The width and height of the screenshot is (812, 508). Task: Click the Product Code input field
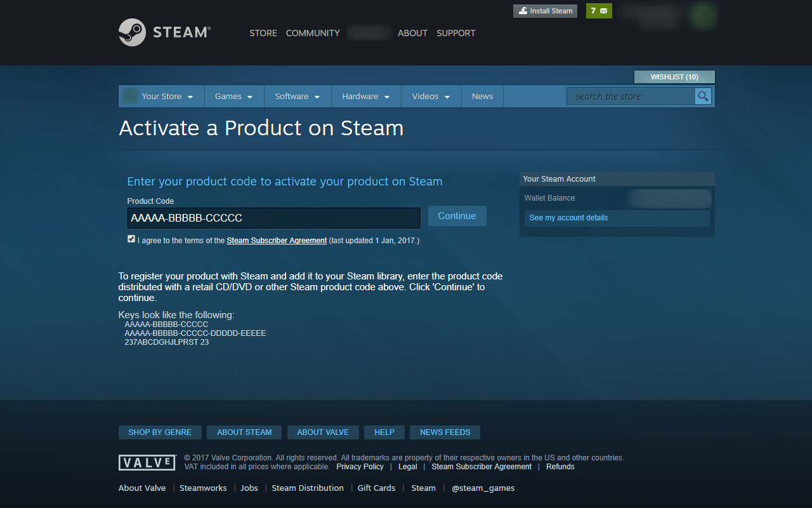(273, 218)
